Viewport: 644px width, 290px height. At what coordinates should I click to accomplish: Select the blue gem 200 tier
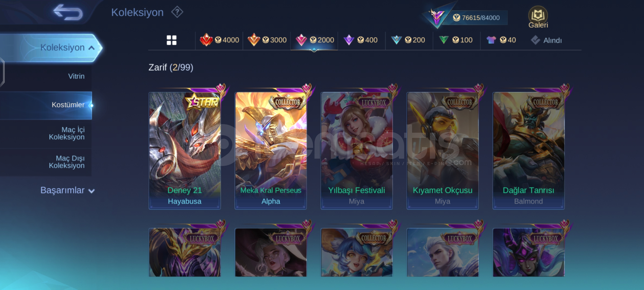408,40
